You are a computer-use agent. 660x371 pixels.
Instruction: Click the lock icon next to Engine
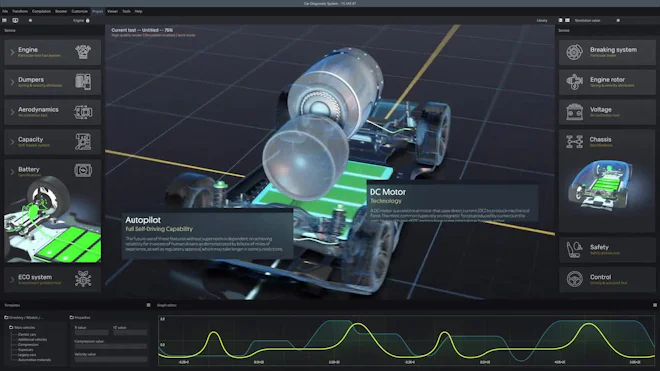coord(88,20)
